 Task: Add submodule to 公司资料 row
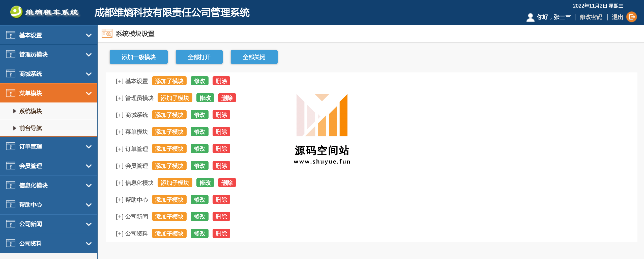click(x=169, y=233)
